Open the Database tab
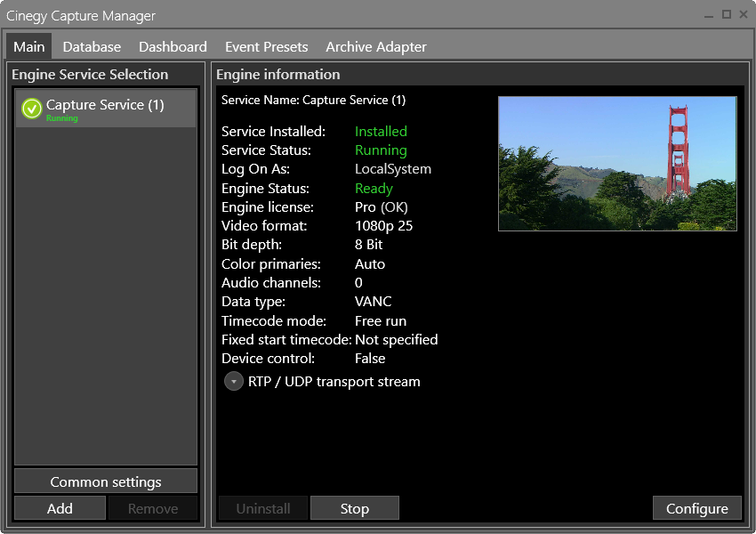 pyautogui.click(x=92, y=47)
